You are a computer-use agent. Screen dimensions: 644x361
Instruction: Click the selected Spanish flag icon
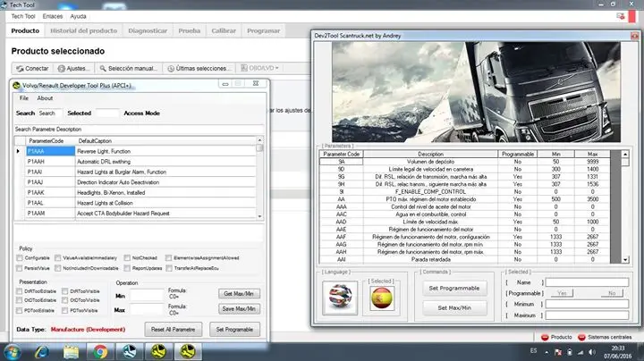coord(382,298)
